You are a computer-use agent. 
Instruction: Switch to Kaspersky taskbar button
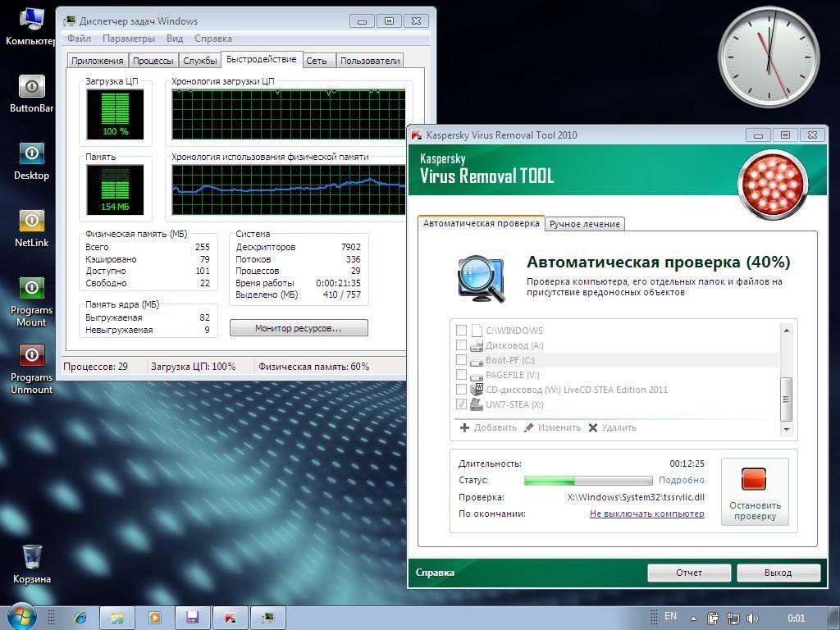click(x=231, y=618)
